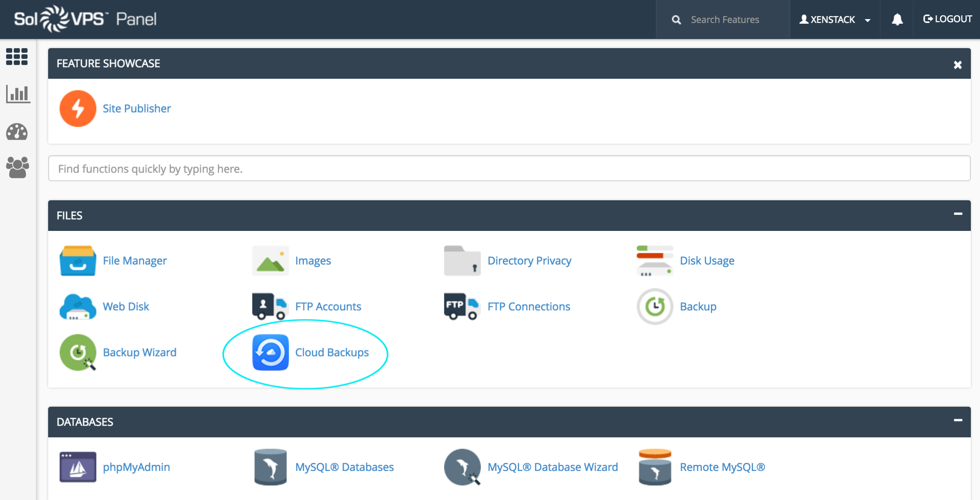
Task: Open the user manager sidebar icon
Action: (x=17, y=167)
